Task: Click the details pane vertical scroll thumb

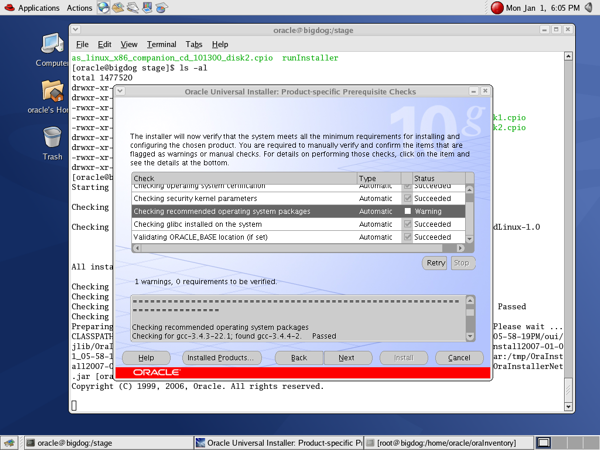Action: (470, 312)
